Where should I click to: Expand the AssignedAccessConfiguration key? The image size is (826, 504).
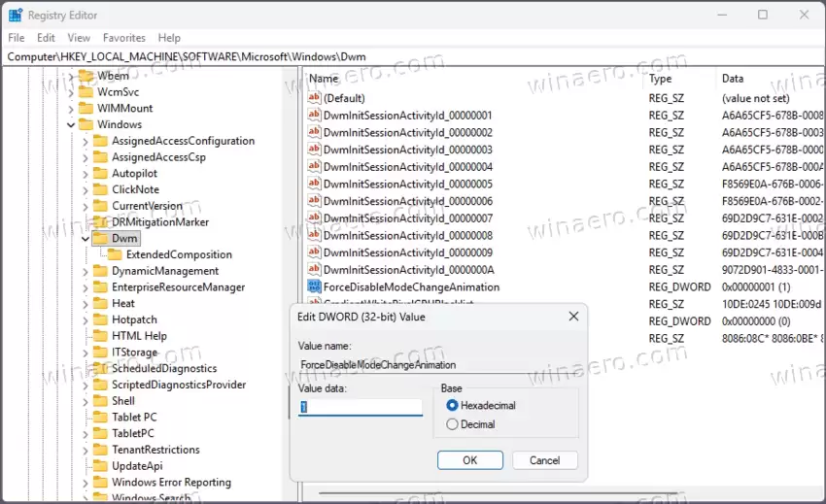[x=86, y=141]
